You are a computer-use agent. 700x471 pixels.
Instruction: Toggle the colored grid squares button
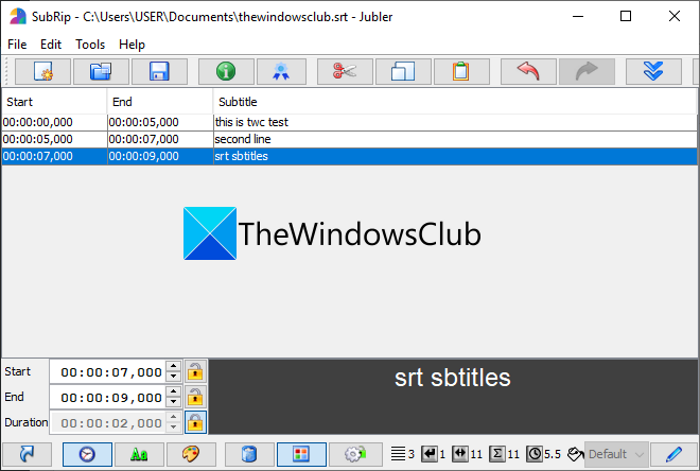(x=301, y=454)
